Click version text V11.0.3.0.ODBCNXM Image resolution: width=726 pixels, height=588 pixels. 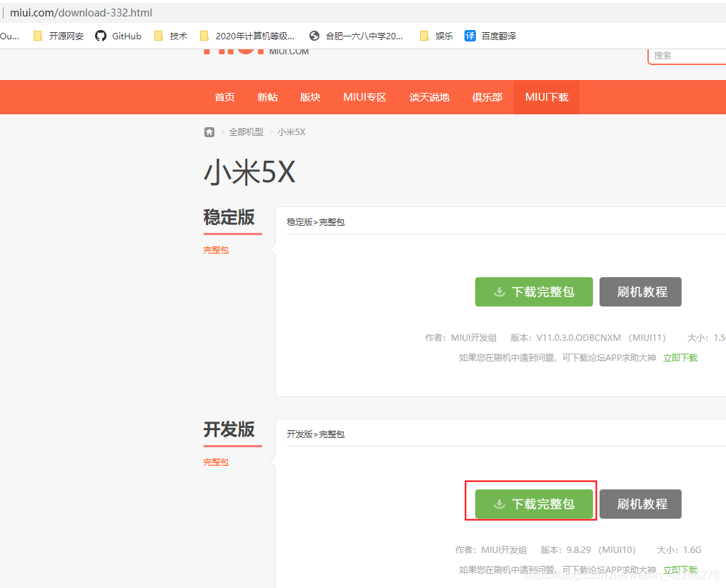578,338
